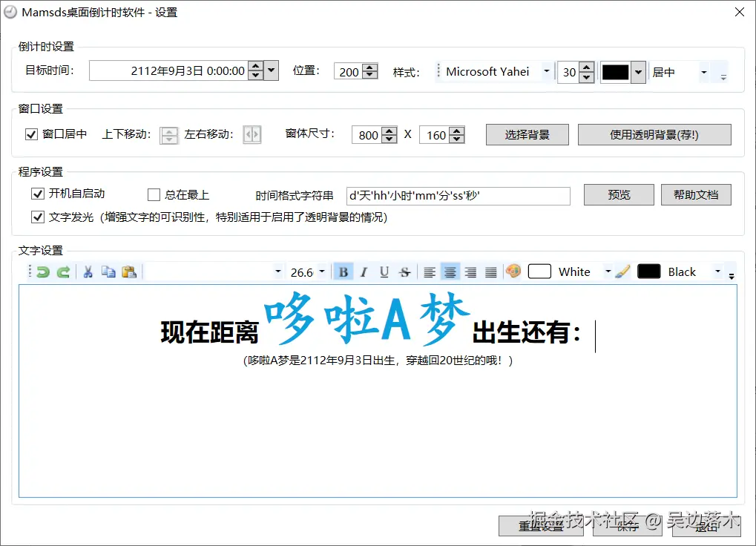Increase style font size 30

586,68
